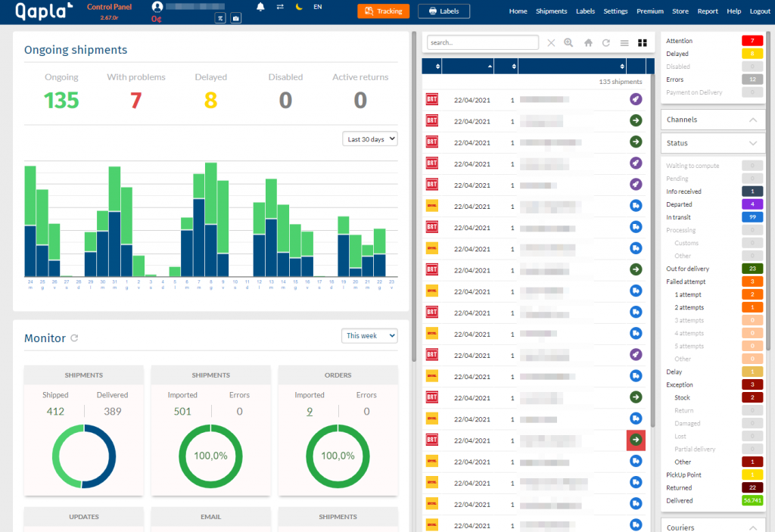Click the With problems count 7

[136, 101]
